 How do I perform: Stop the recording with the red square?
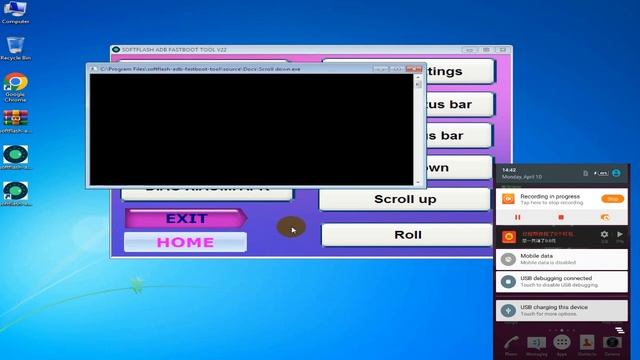coord(561,217)
